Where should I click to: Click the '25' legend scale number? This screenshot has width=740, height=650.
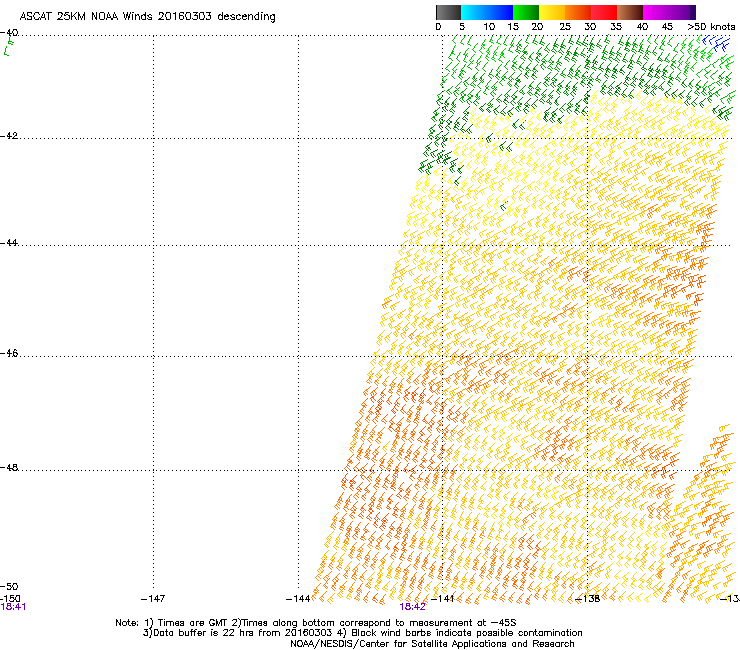point(565,27)
